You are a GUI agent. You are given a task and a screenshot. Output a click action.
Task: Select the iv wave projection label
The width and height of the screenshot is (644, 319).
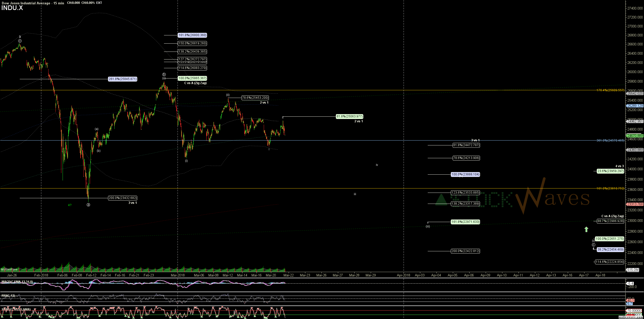[x=377, y=165]
